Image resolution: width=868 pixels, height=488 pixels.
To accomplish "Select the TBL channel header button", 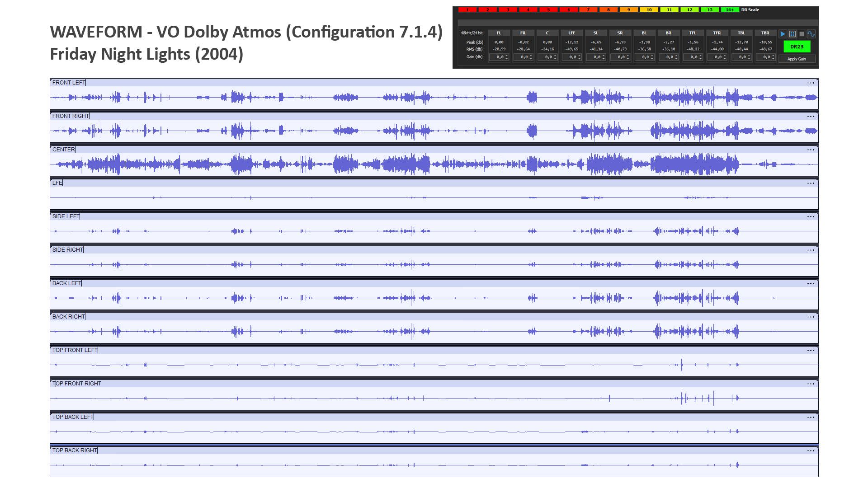I will pyautogui.click(x=741, y=33).
